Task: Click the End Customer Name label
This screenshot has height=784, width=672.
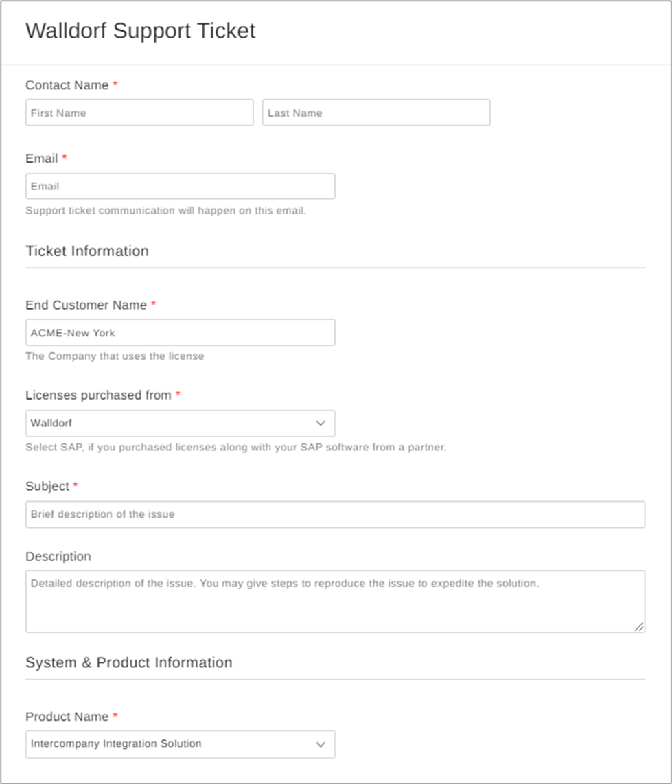Action: point(86,305)
